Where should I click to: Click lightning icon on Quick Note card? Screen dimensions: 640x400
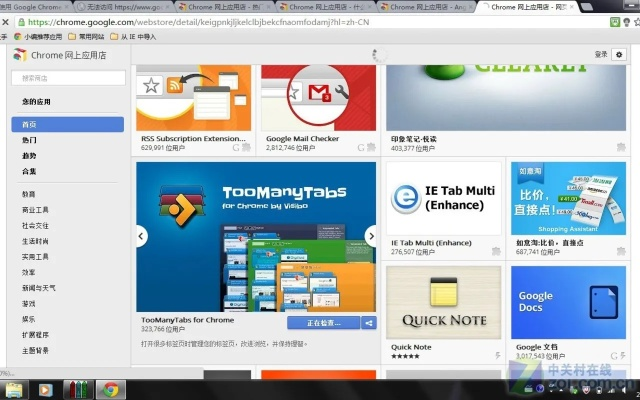498,356
